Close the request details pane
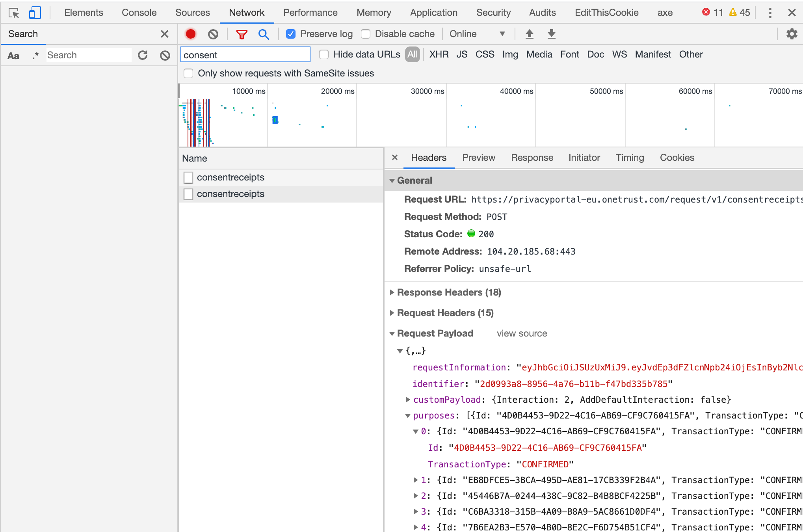Screen dimensions: 803x532 395,158
